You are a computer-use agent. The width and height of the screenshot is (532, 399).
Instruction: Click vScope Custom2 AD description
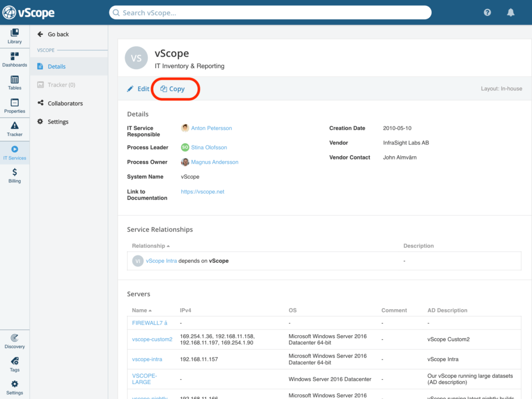pyautogui.click(x=448, y=339)
